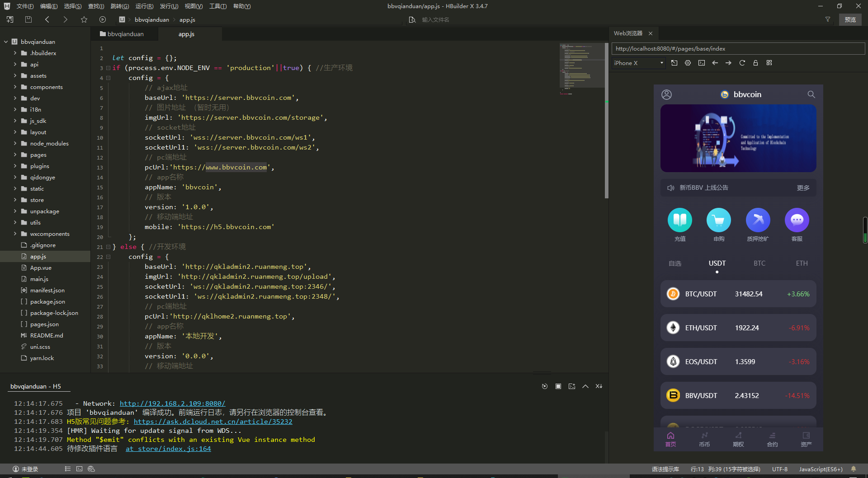Open the iPhone X device dropdown

point(638,63)
